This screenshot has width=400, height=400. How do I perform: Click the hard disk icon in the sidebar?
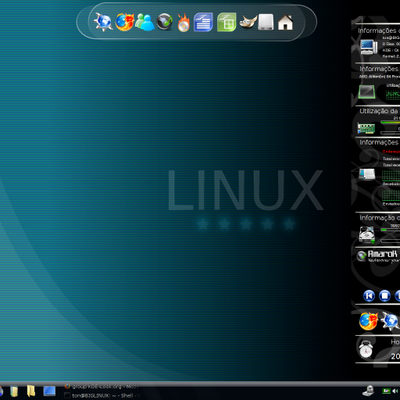[367, 234]
